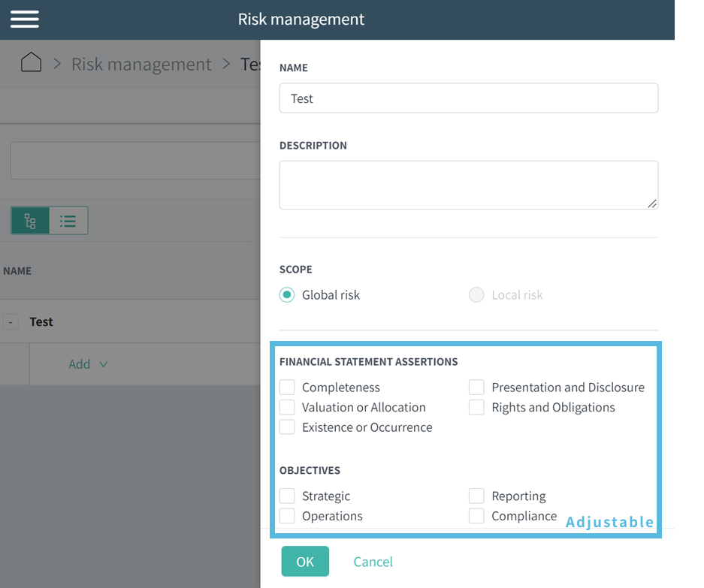Click the home breadcrumb icon
This screenshot has height=588, width=704.
30,63
